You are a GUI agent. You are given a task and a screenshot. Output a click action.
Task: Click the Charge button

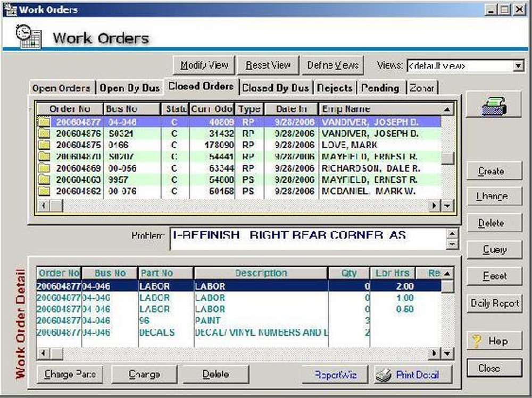pyautogui.click(x=144, y=374)
